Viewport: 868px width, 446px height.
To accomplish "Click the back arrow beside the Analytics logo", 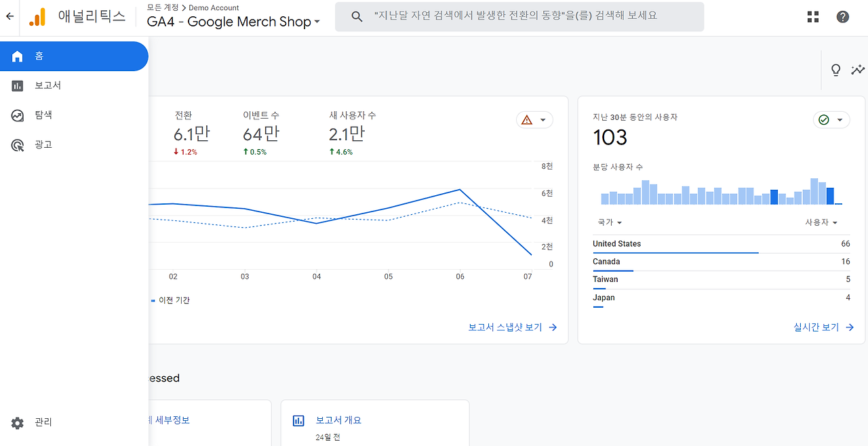I will [x=9, y=16].
